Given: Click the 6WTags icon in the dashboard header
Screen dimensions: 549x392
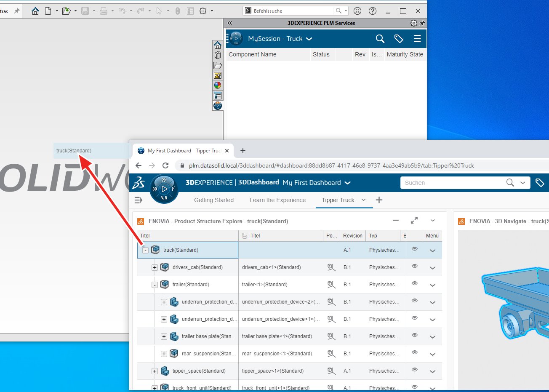Looking at the screenshot, I should pyautogui.click(x=540, y=183).
